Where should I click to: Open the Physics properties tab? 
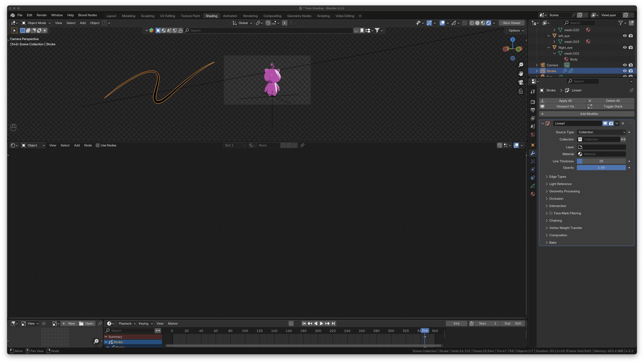click(x=533, y=170)
